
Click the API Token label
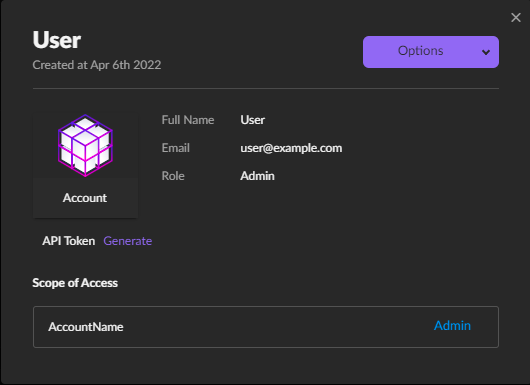coord(69,241)
